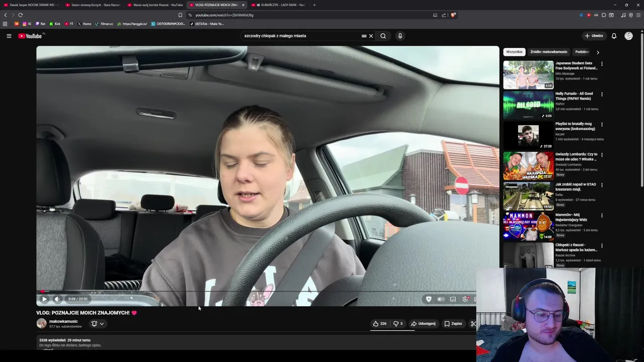Open Gwiazdy Lombardu video thumbnail

528,166
